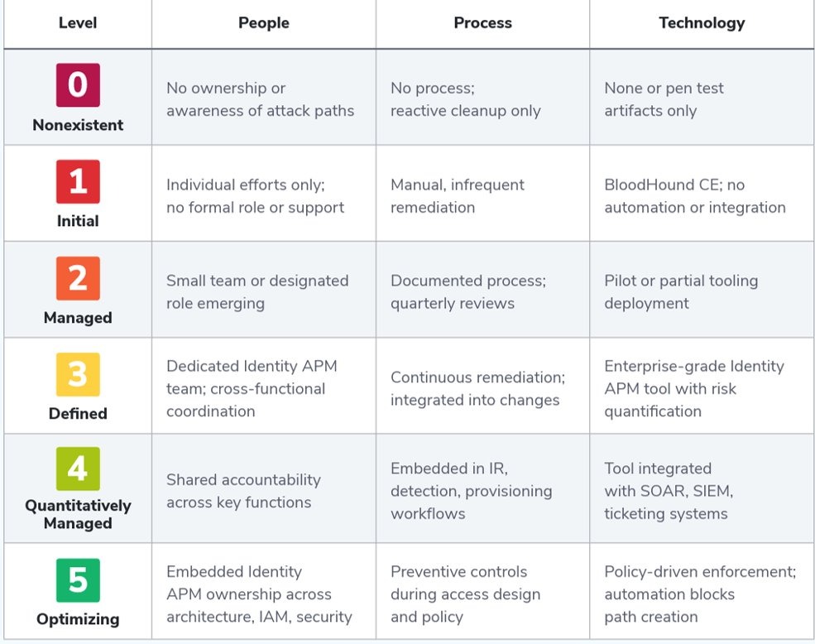Select the Technology column header
Viewport: 815px width, 644px height.
pos(702,23)
